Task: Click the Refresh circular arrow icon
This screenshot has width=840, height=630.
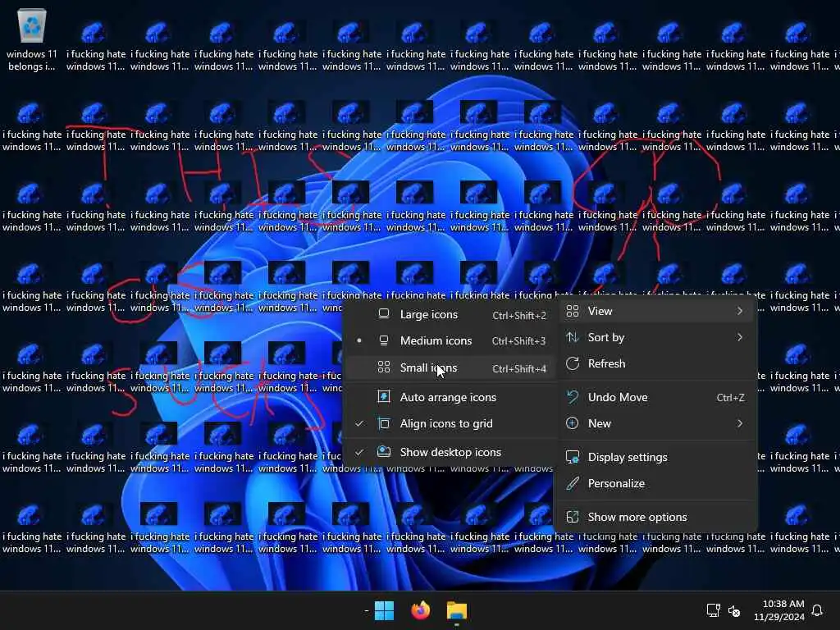Action: pos(572,363)
